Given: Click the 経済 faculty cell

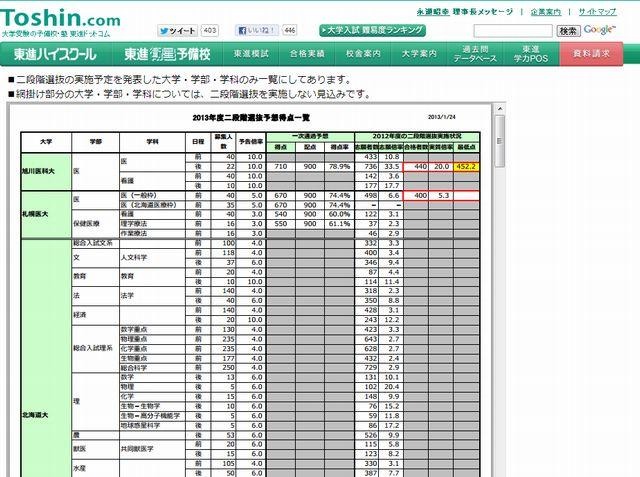Looking at the screenshot, I should point(96,315).
